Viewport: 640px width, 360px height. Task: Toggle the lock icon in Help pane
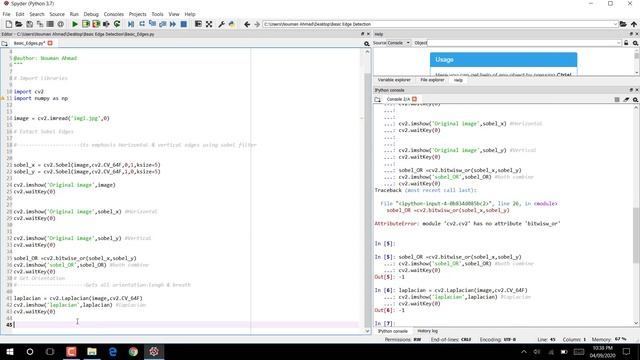pyautogui.click(x=626, y=43)
